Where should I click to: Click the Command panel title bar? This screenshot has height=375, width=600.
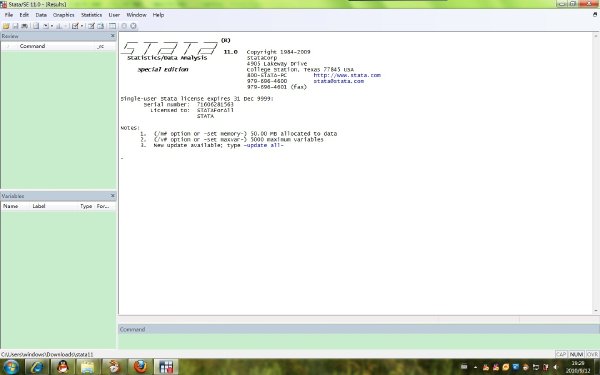(x=359, y=329)
